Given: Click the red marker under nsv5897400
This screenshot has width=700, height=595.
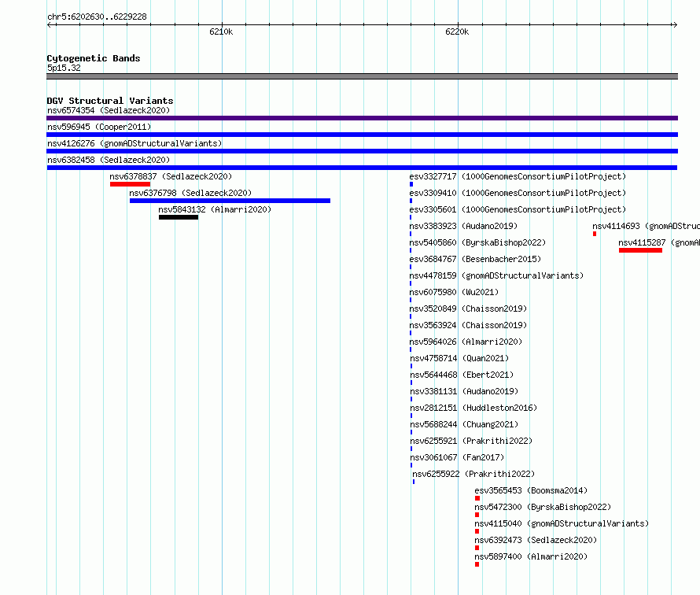Looking at the screenshot, I should 477,564.
